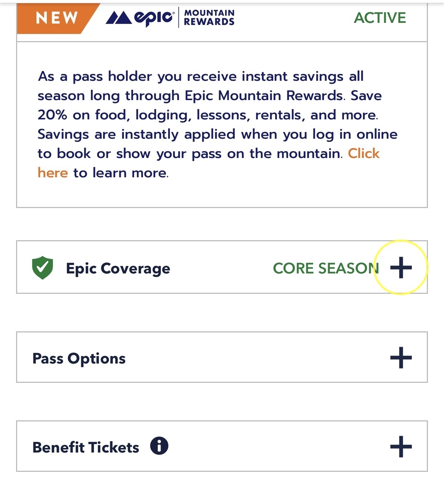444x504 pixels.
Task: Click the orange NEW badge
Action: click(56, 18)
